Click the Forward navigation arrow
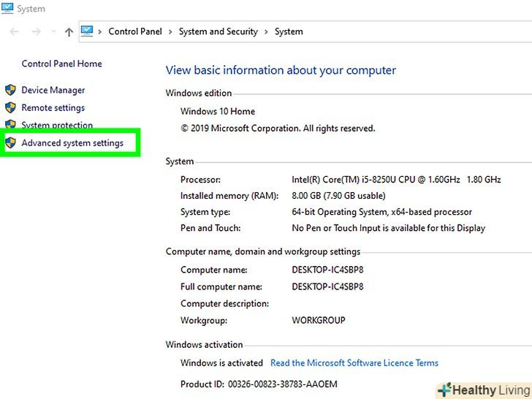This screenshot has height=399, width=532. click(36, 31)
